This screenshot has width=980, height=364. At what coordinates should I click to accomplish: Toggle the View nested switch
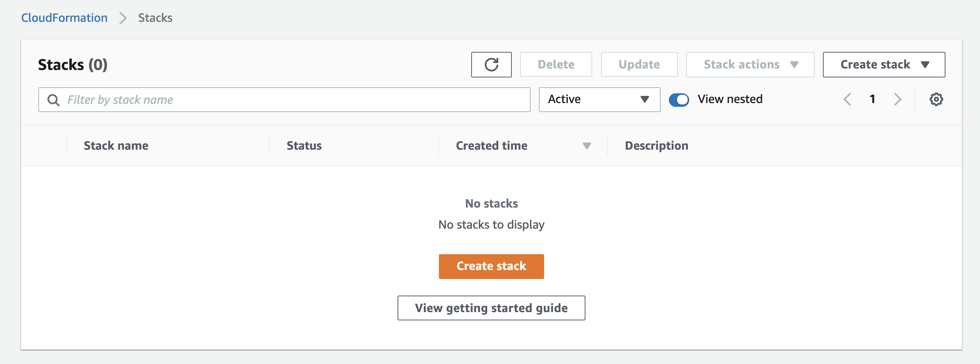(679, 100)
